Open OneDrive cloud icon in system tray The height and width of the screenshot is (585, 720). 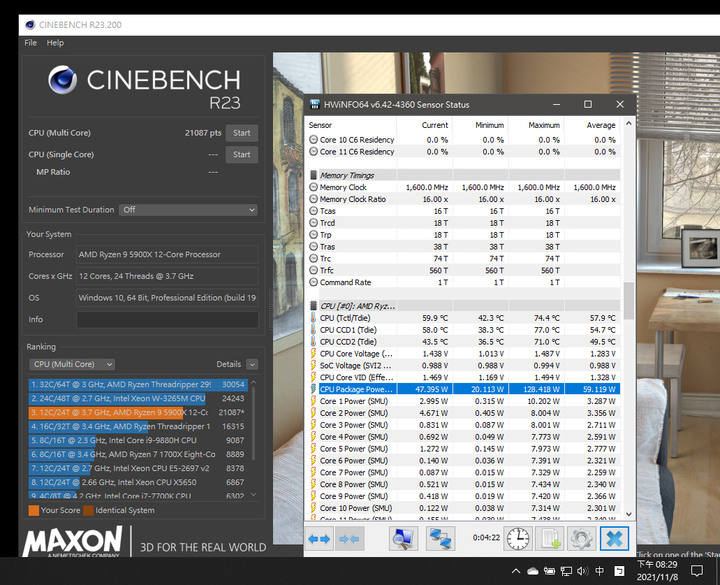point(533,571)
